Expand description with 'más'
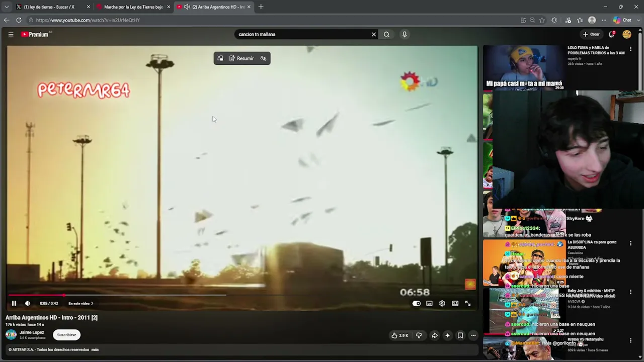The image size is (644, 362). (95, 349)
